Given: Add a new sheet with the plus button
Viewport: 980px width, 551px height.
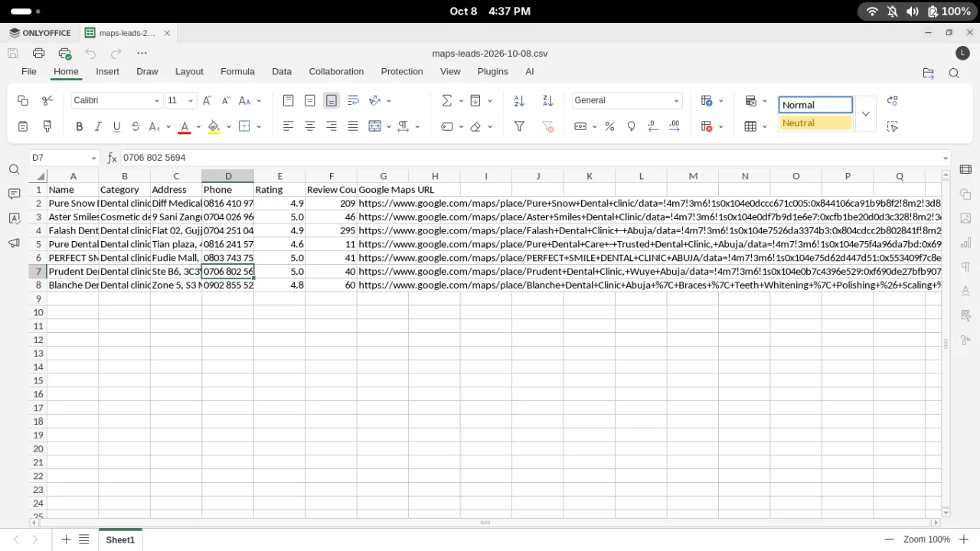Looking at the screenshot, I should (66, 540).
